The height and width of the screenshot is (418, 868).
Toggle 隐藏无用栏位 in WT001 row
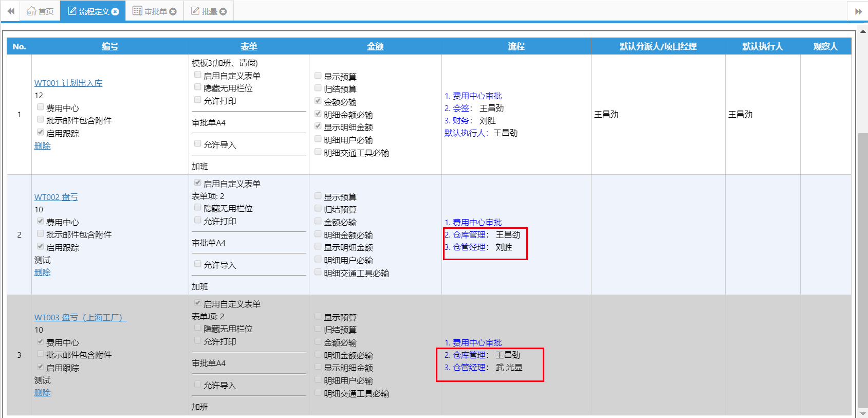[197, 87]
